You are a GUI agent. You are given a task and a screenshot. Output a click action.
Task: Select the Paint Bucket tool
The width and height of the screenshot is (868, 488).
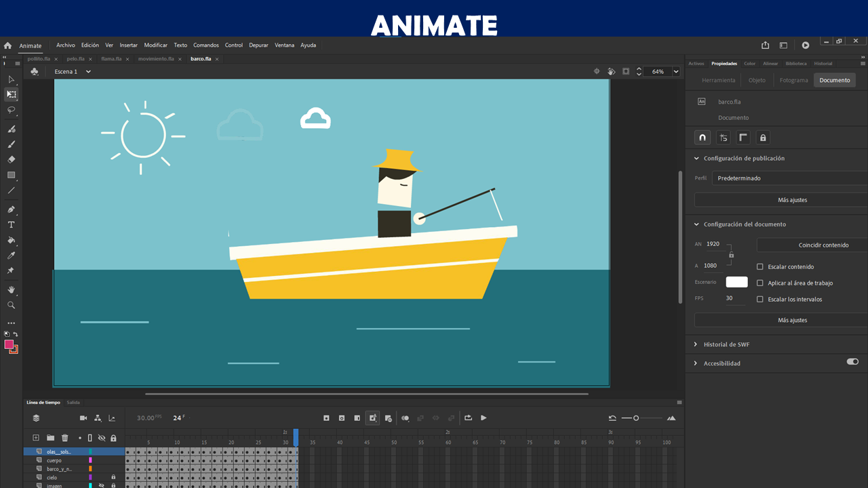point(11,240)
